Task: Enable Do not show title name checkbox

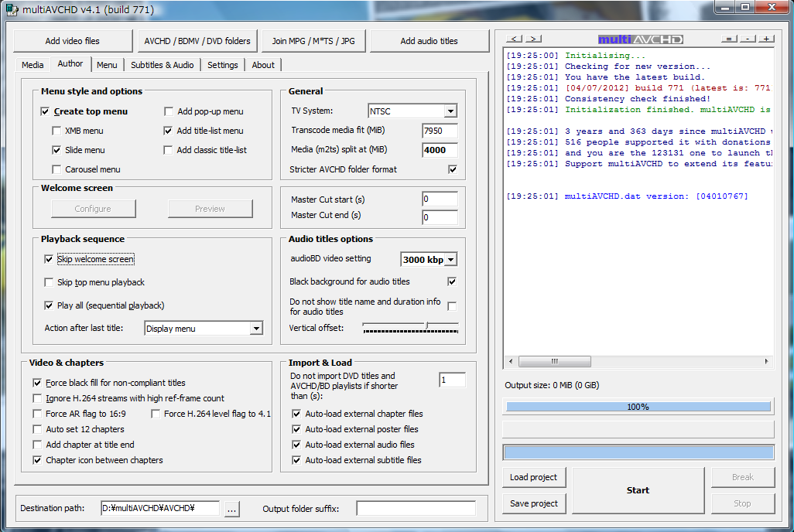Action: pyautogui.click(x=452, y=306)
